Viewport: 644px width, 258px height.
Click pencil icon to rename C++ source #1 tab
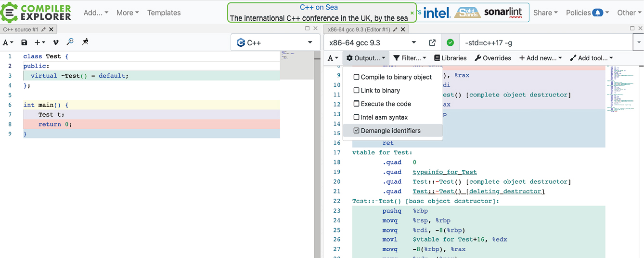point(43,29)
